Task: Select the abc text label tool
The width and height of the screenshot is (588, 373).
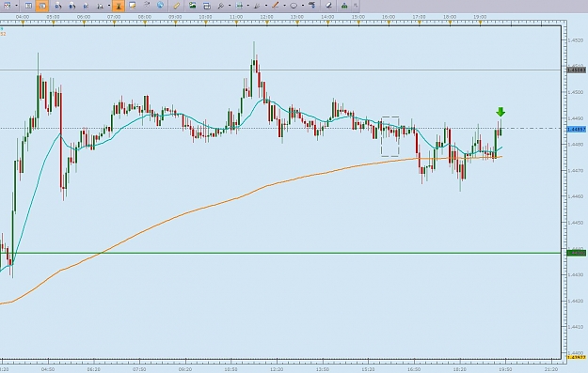Action: coord(312,6)
